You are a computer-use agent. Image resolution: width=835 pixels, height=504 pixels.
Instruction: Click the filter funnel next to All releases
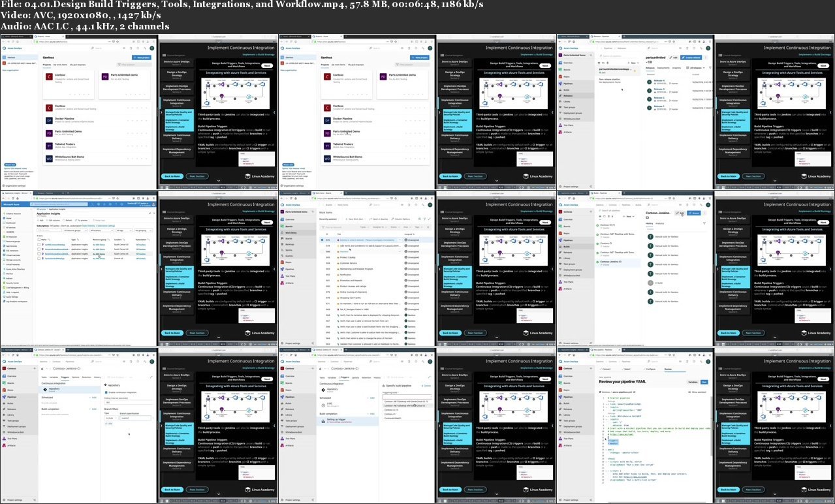[x=710, y=68]
